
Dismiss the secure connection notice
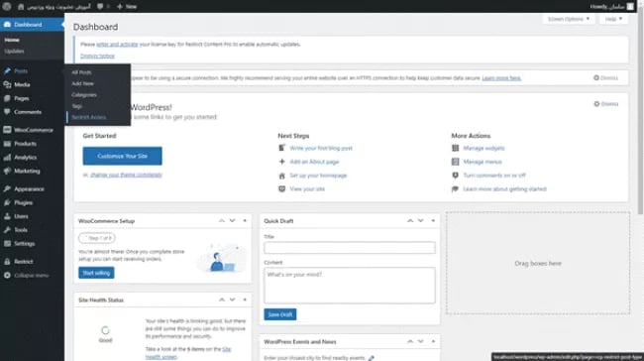pos(605,78)
